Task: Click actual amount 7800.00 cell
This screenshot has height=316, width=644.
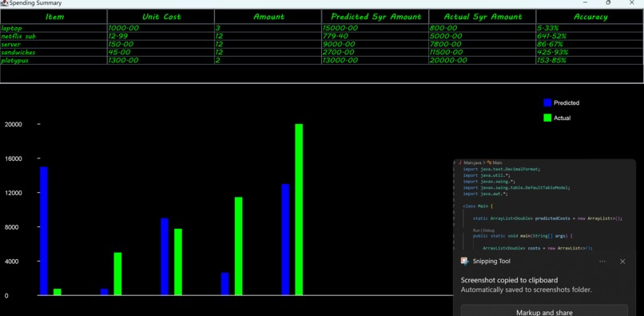Action: click(x=483, y=44)
